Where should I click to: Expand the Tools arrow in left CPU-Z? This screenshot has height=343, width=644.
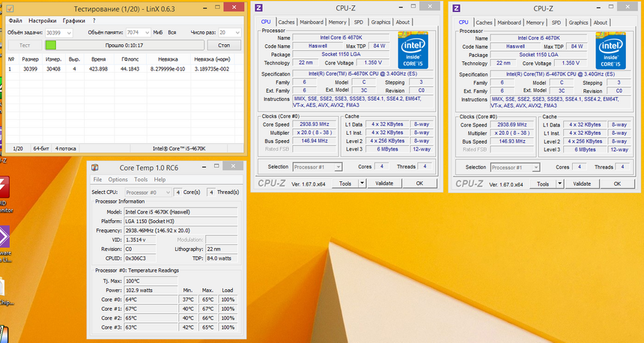(362, 183)
